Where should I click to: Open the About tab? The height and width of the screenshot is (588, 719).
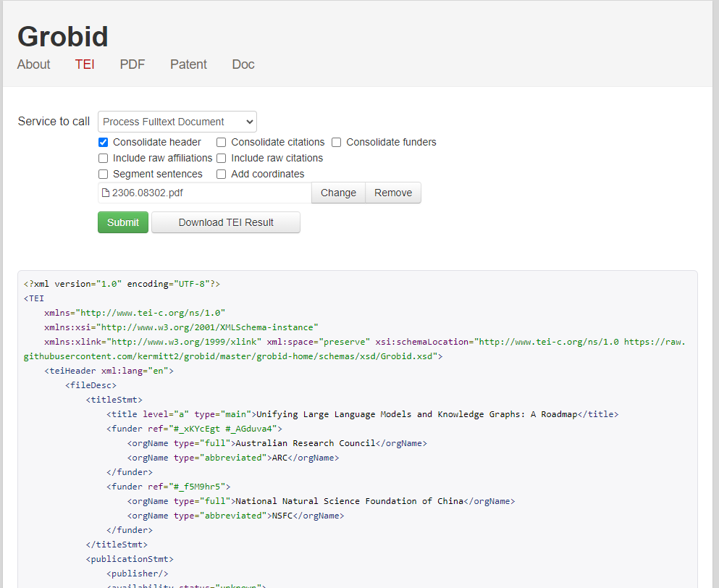point(34,64)
